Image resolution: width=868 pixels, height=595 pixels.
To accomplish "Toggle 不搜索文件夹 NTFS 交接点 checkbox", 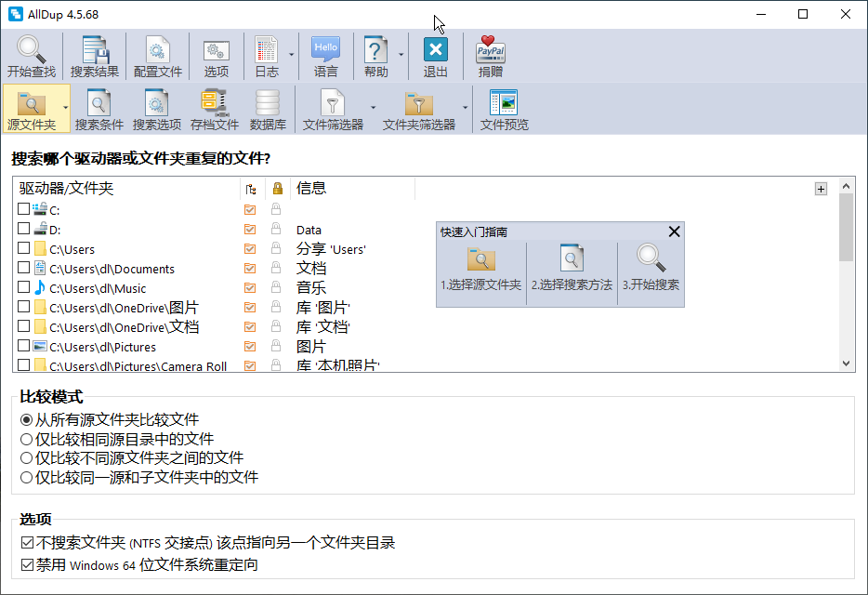I will pyautogui.click(x=27, y=542).
